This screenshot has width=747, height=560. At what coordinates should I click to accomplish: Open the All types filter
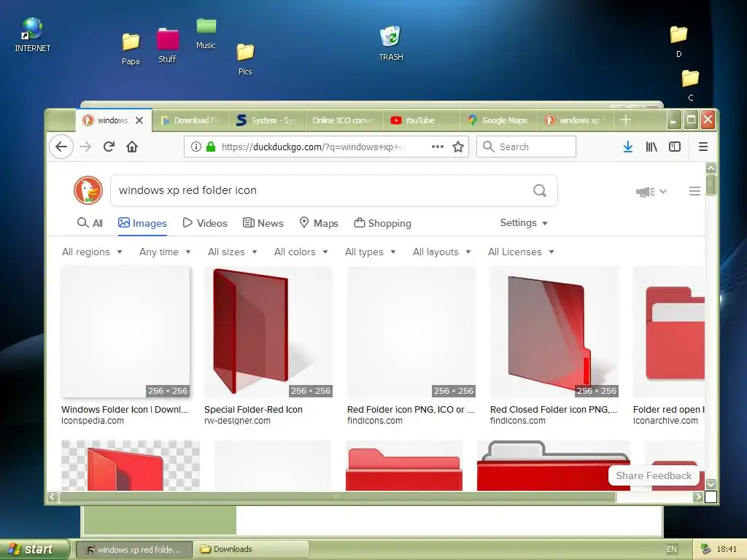(x=370, y=252)
